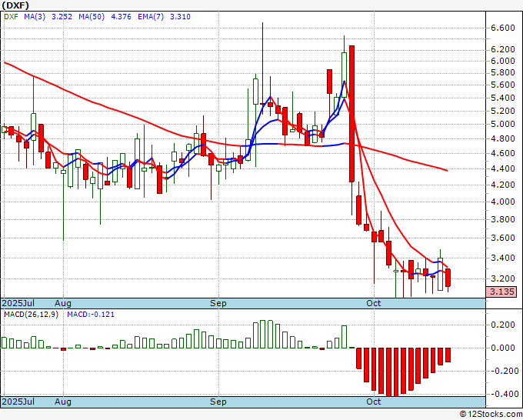Click the 4.800 price axis label
Viewport: 523px width, 420px height.
coord(503,138)
